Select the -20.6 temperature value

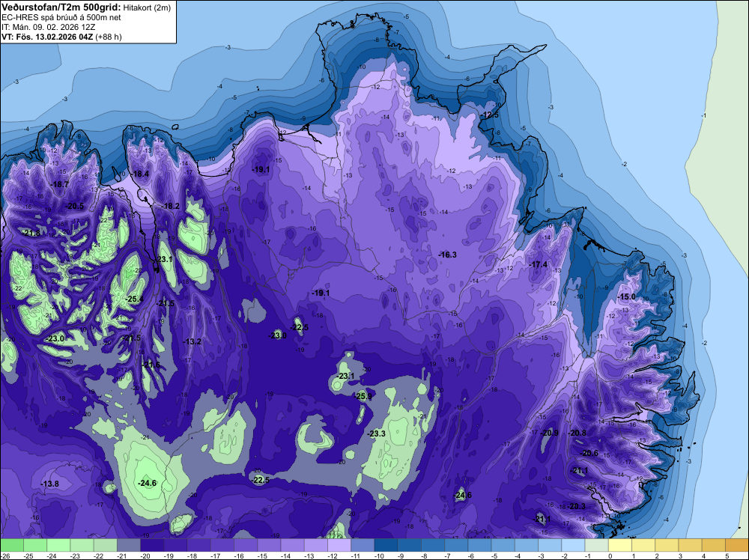(x=589, y=454)
